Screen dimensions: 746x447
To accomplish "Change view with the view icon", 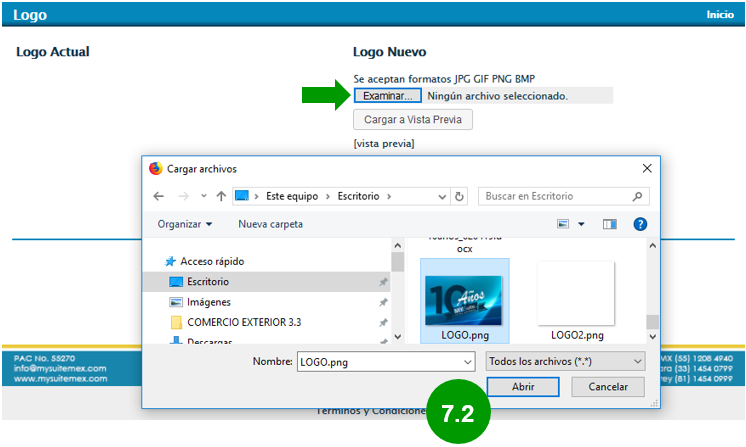I will [x=563, y=224].
